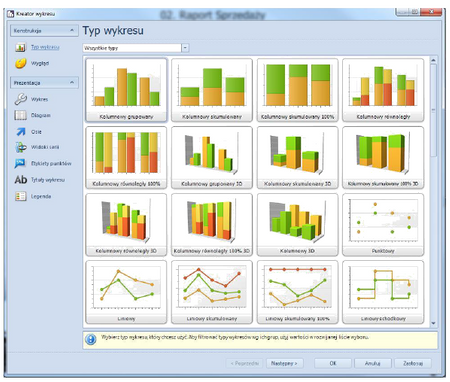Select Kolumnowy równoległy chart type
Viewport: 450px width, 382px height.
pyautogui.click(x=383, y=90)
